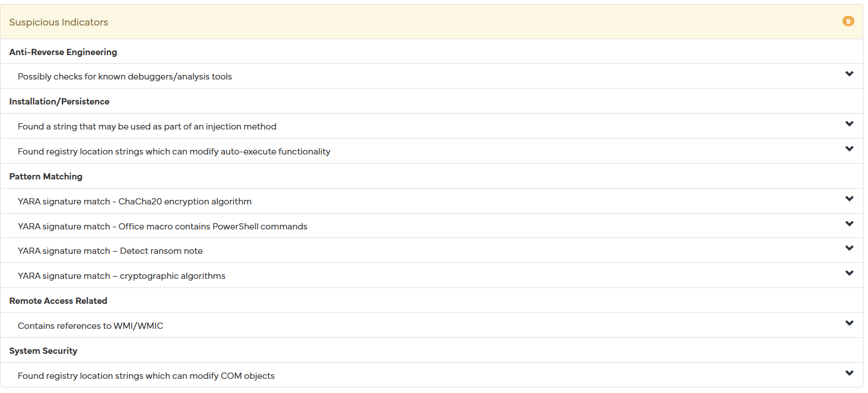Click the COM objects registry row's chevron

click(x=849, y=373)
